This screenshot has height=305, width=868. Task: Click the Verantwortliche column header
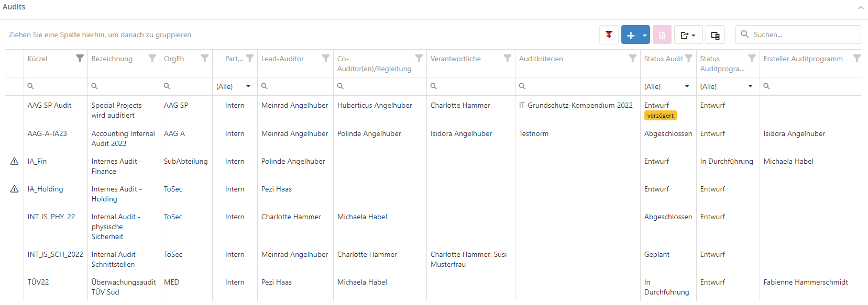click(455, 59)
